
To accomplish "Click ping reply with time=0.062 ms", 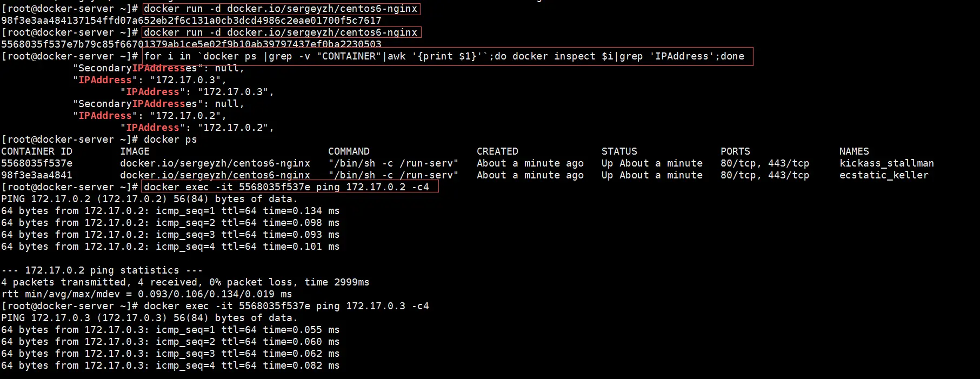I will pyautogui.click(x=170, y=354).
